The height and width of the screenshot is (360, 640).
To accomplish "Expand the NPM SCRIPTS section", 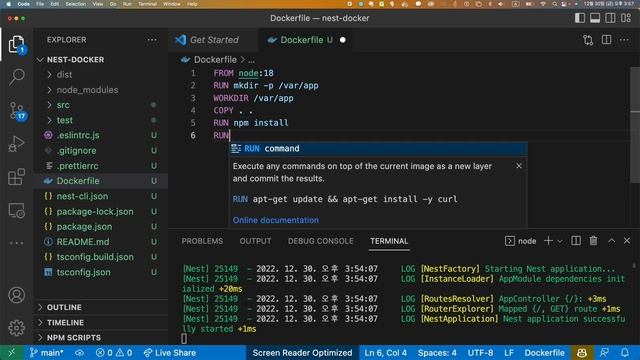I will tap(101, 338).
